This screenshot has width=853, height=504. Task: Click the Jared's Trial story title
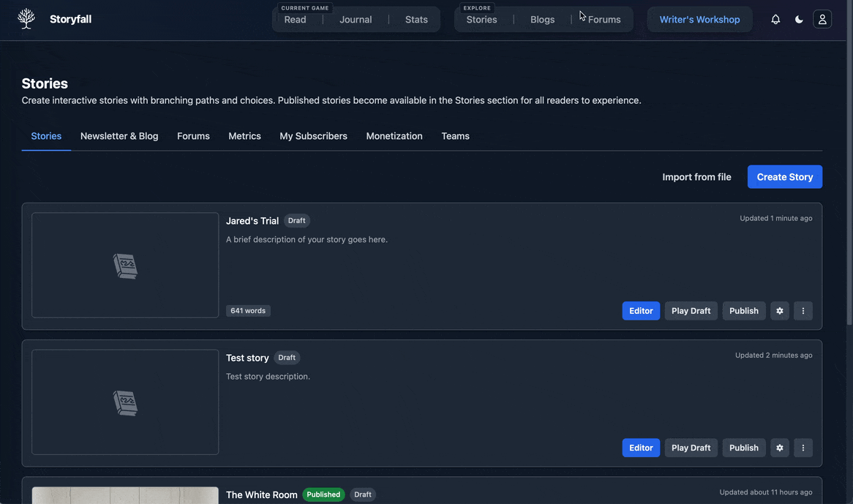click(252, 221)
